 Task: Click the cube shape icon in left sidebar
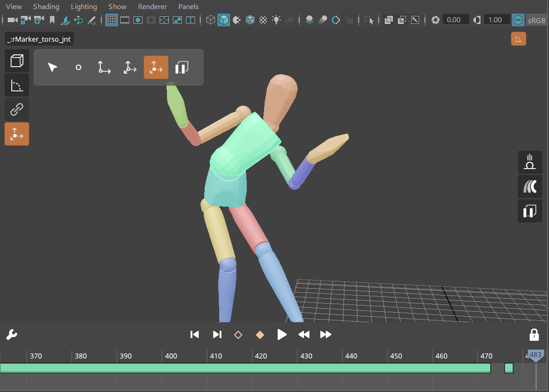[x=17, y=61]
